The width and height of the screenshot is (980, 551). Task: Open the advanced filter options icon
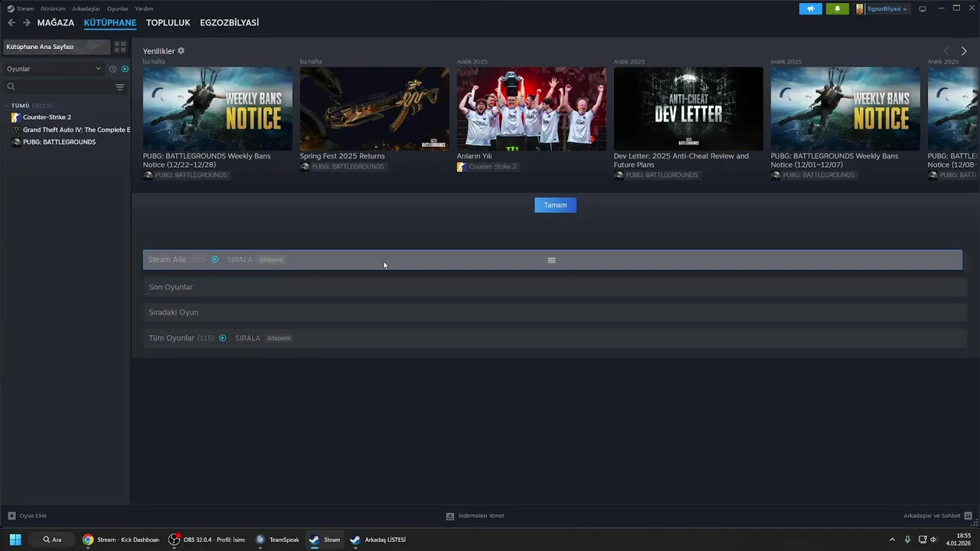120,86
